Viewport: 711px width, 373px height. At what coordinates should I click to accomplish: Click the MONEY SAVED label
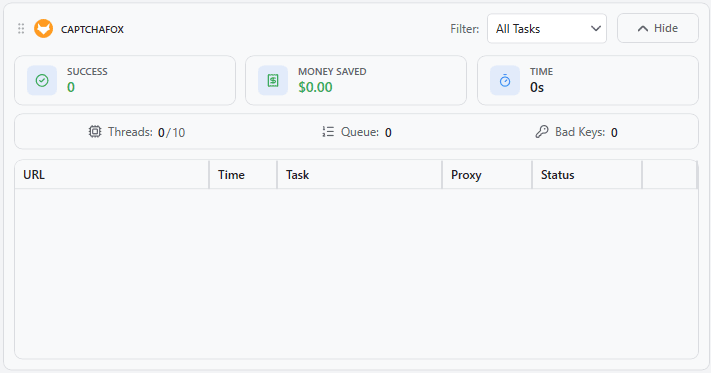332,72
